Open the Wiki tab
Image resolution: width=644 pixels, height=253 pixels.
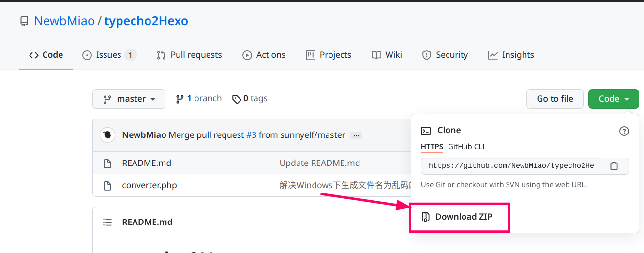point(387,55)
